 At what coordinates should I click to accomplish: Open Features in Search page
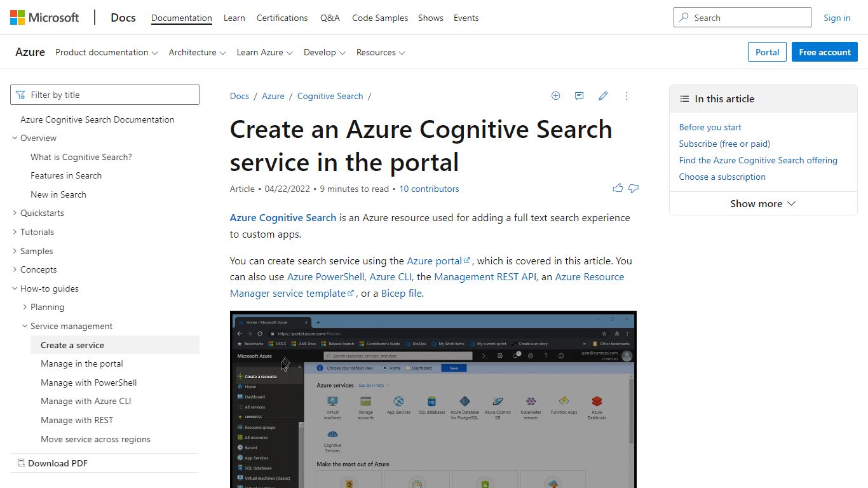pyautogui.click(x=66, y=175)
